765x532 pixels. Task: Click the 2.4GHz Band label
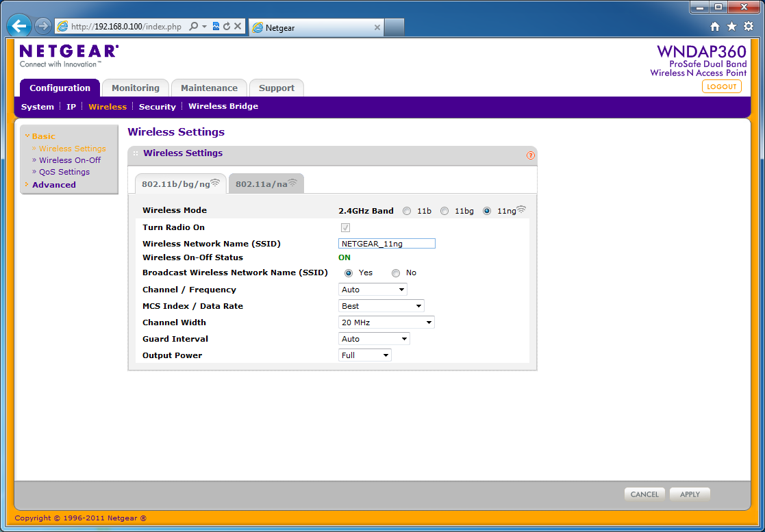point(366,211)
